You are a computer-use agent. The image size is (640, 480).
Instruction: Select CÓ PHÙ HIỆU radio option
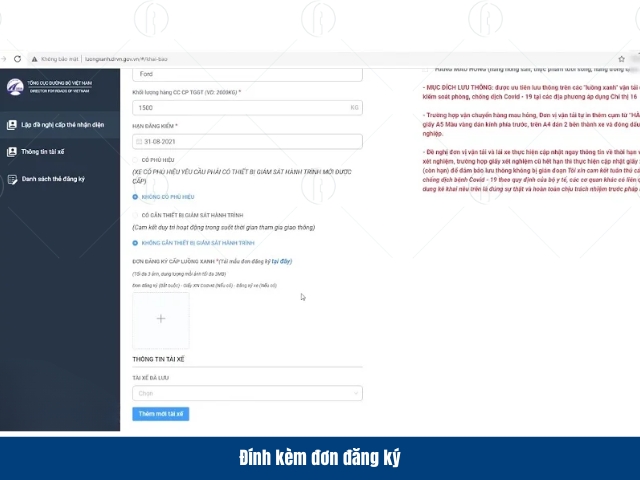(x=135, y=160)
